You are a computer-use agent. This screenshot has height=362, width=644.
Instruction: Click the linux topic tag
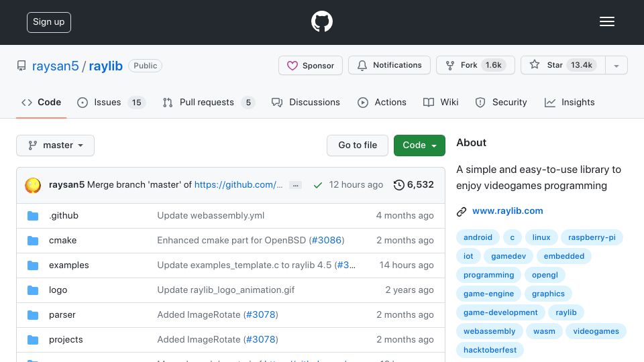pos(541,237)
